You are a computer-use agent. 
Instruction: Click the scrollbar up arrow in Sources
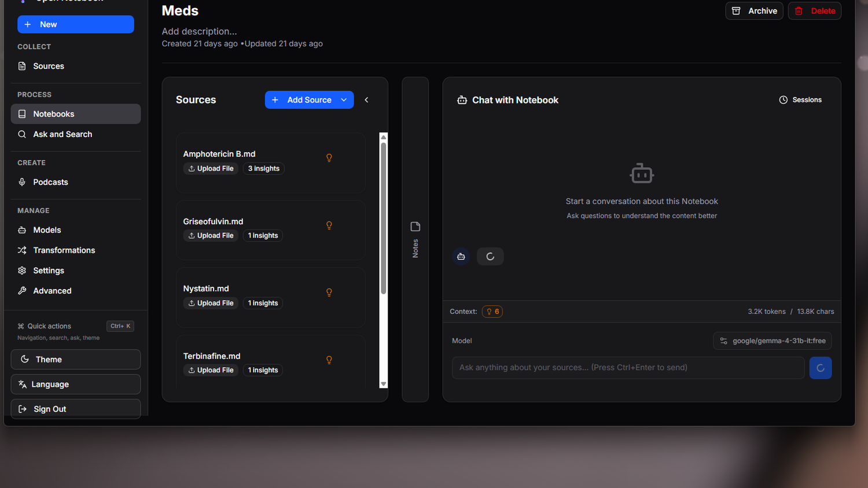click(x=383, y=137)
